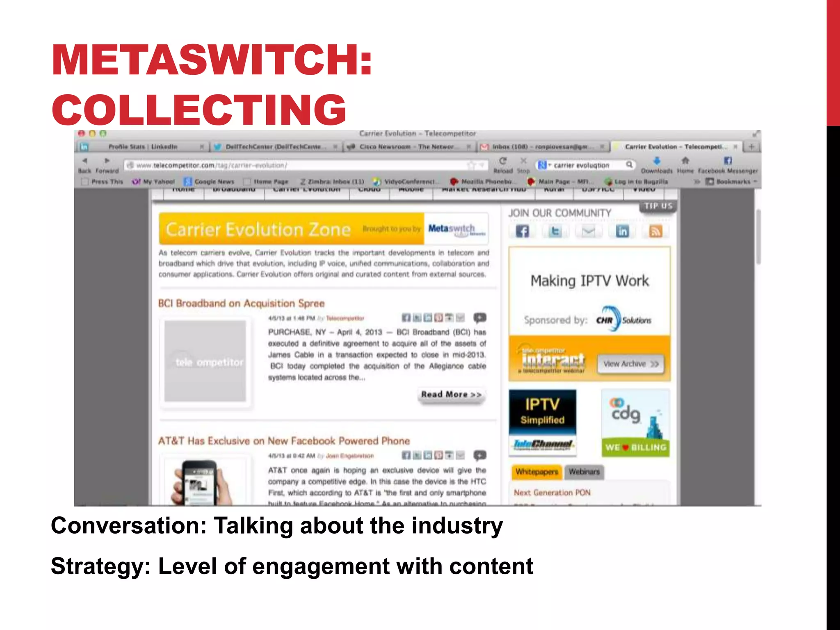Expand the bookmarks overflow chevron
This screenshot has width=840, height=630.
(696, 182)
